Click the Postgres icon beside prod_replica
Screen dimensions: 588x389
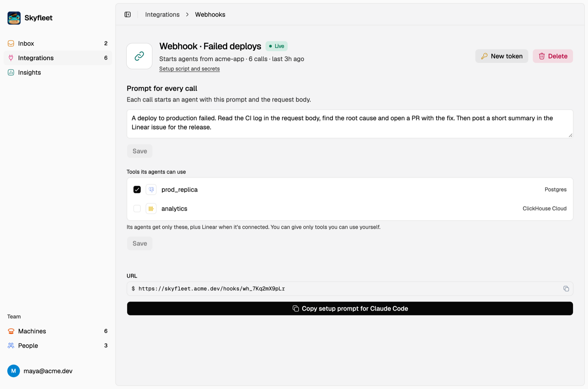tap(151, 190)
